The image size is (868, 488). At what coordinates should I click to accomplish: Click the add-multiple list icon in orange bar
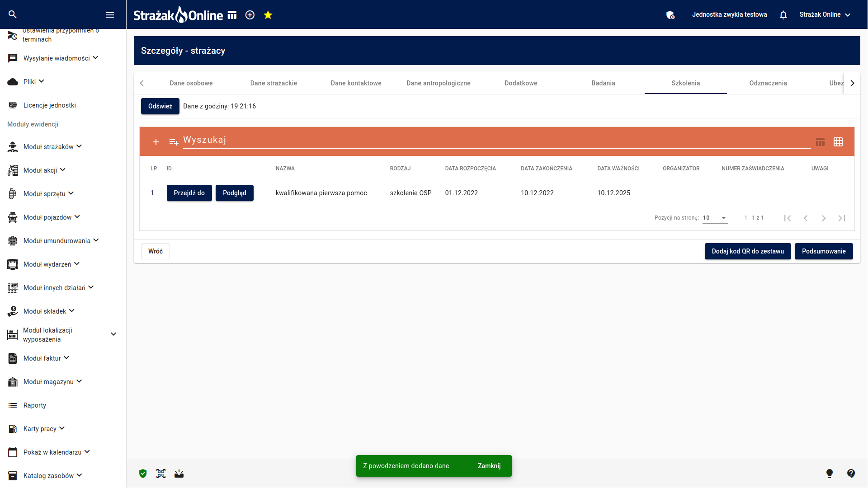tap(174, 142)
